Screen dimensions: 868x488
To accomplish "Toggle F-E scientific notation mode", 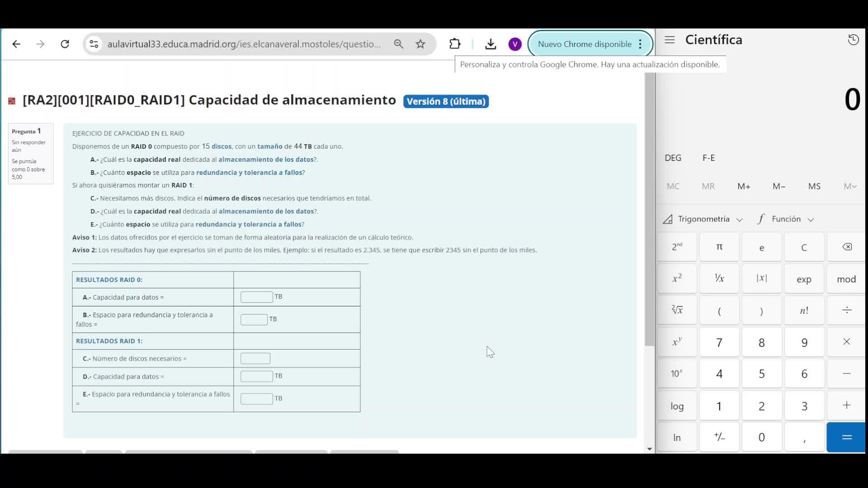I will 708,158.
